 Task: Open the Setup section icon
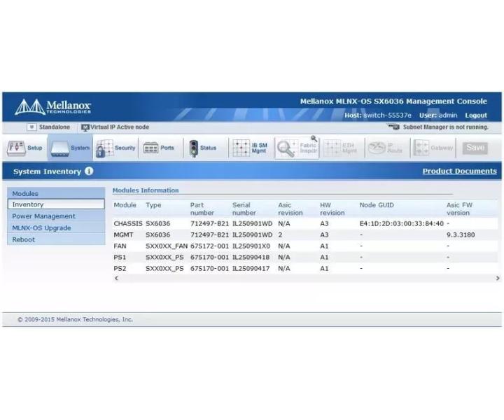tap(16, 148)
